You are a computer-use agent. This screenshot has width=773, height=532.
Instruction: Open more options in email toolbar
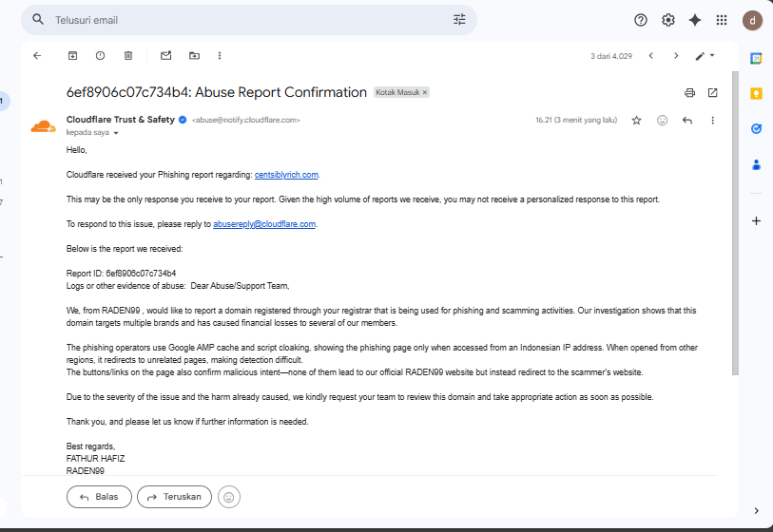[220, 56]
